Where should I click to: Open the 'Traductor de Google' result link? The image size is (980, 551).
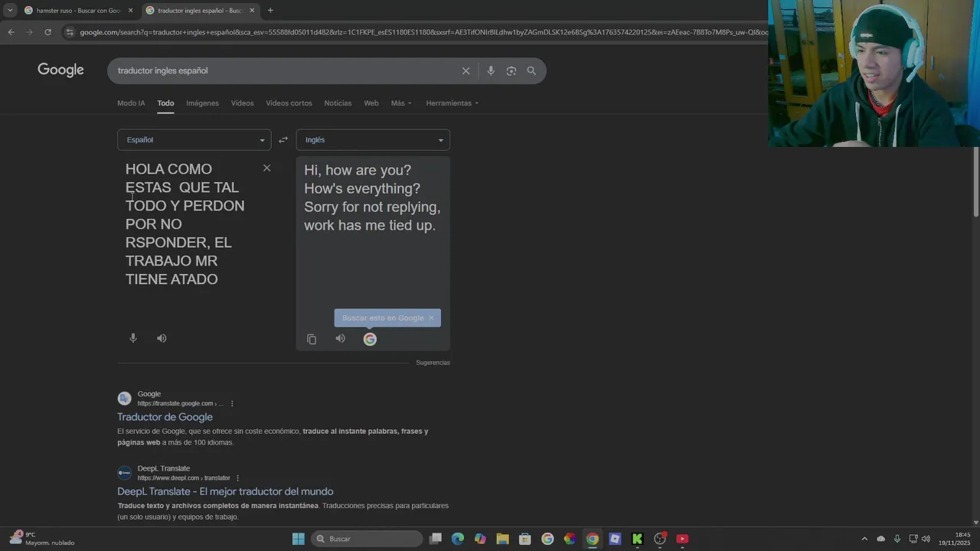coord(165,417)
